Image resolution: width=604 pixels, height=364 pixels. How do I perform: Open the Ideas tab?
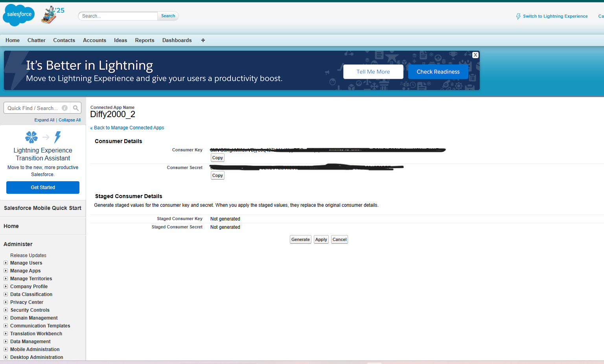(120, 40)
